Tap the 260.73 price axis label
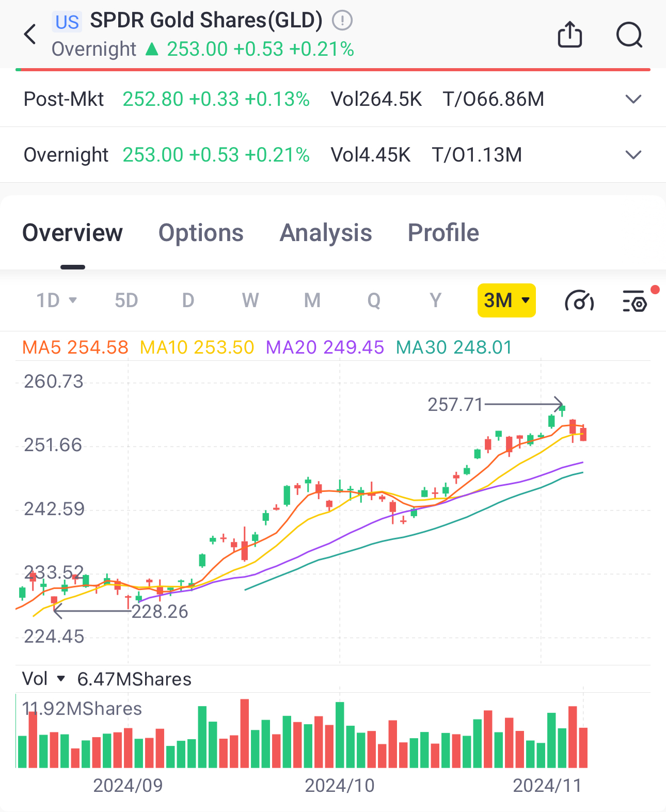 point(54,381)
